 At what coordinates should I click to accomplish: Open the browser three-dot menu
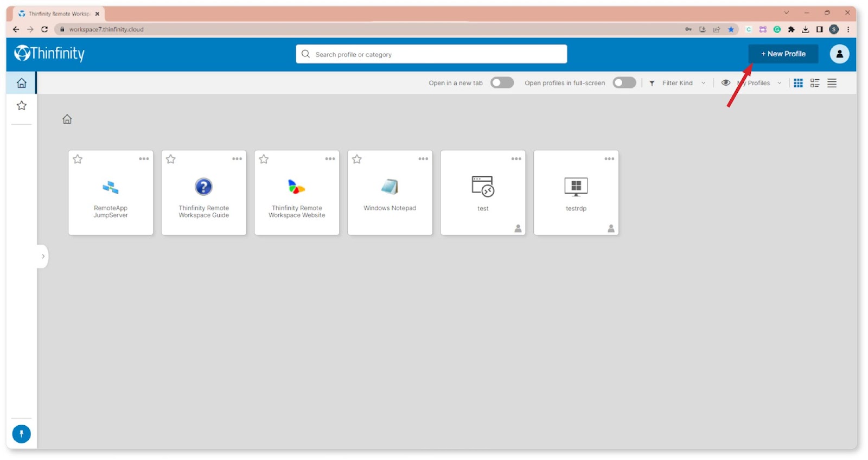pyautogui.click(x=848, y=29)
